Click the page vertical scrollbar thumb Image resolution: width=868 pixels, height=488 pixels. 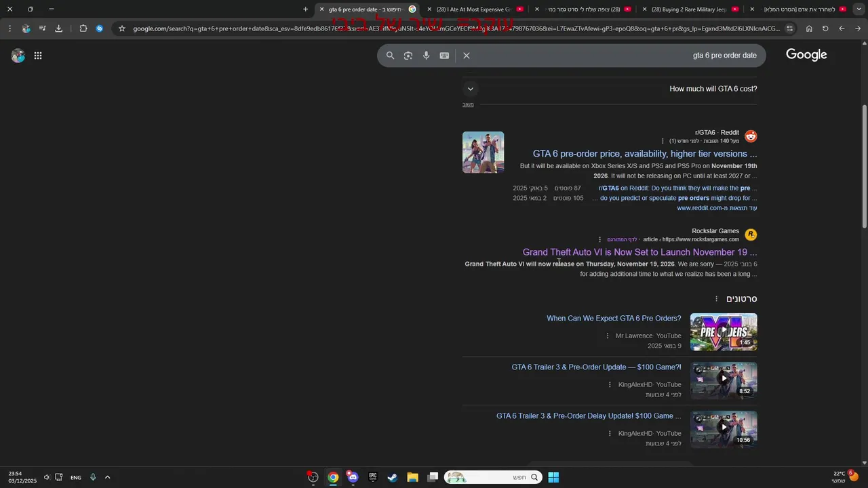click(864, 166)
